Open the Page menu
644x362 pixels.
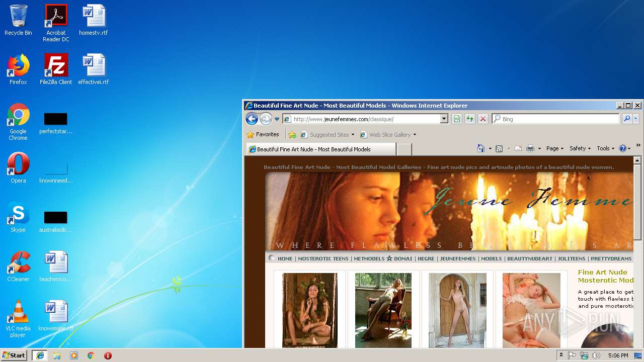click(x=555, y=148)
